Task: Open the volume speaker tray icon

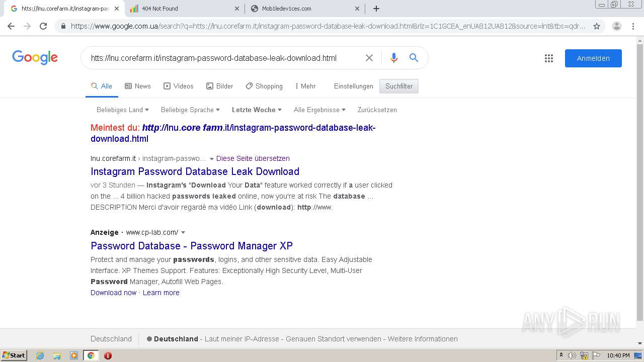Action: 572,355
